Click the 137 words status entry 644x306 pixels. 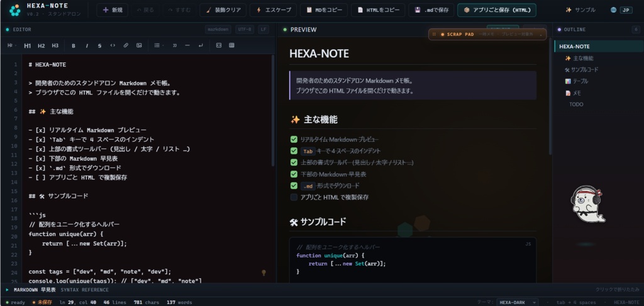pos(179,302)
